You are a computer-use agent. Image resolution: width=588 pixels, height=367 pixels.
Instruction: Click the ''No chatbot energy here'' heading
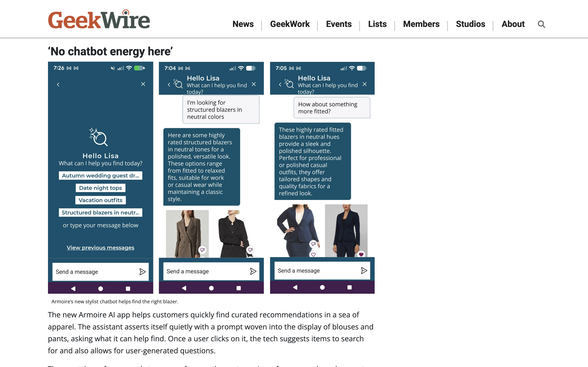click(x=110, y=51)
